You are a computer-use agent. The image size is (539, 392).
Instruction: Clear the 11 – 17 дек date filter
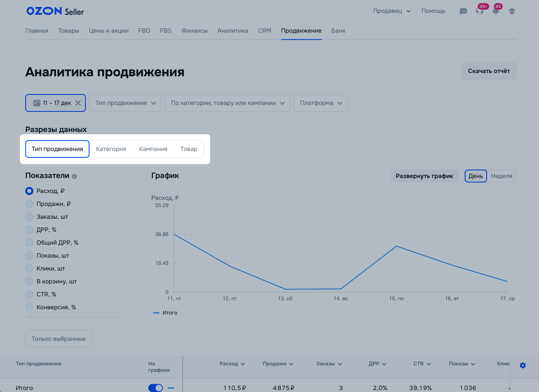pyautogui.click(x=78, y=103)
